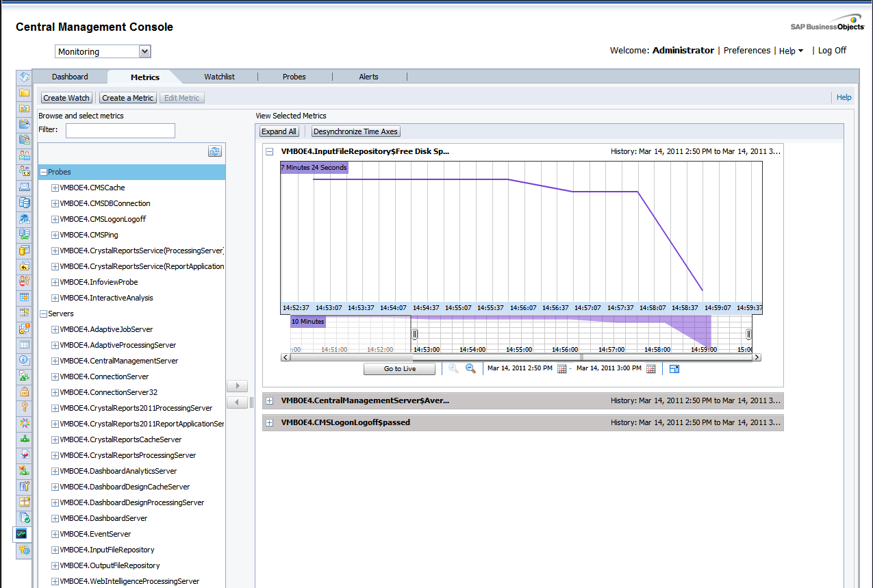Click the 10 Minutes range label
This screenshot has width=873, height=588.
(x=307, y=321)
